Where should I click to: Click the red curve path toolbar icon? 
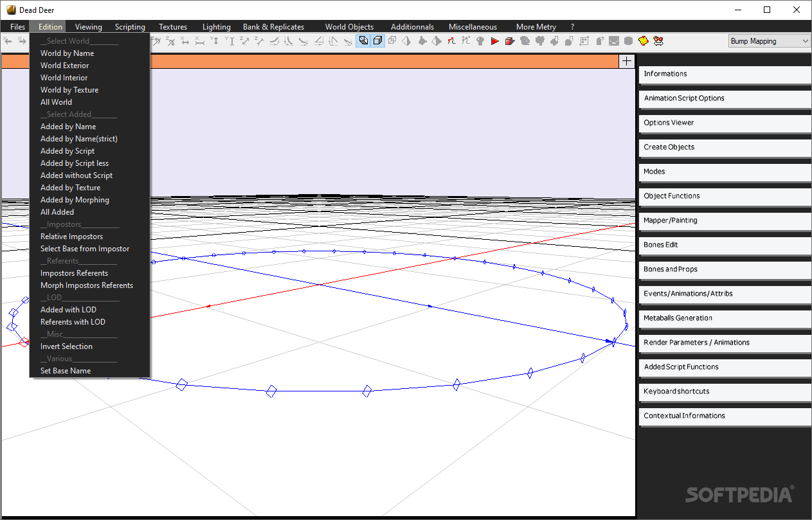(x=452, y=41)
